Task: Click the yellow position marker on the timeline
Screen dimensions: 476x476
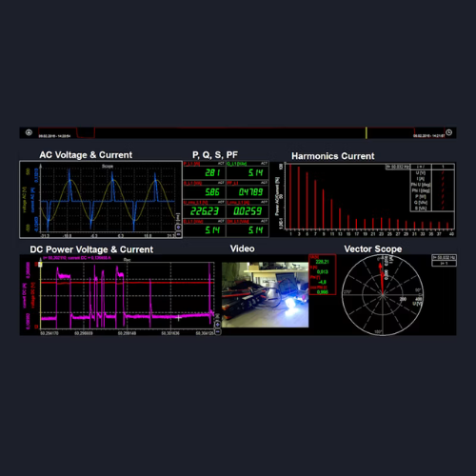Action: (367, 132)
